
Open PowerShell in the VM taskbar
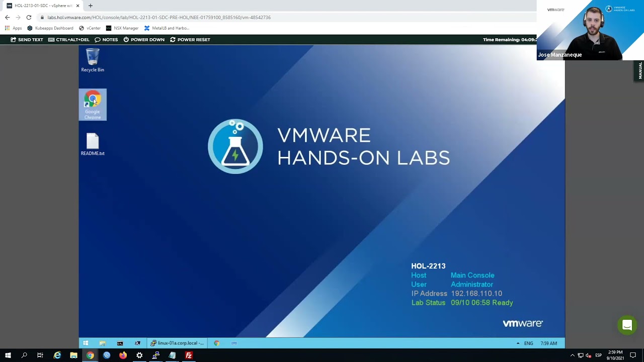137,343
